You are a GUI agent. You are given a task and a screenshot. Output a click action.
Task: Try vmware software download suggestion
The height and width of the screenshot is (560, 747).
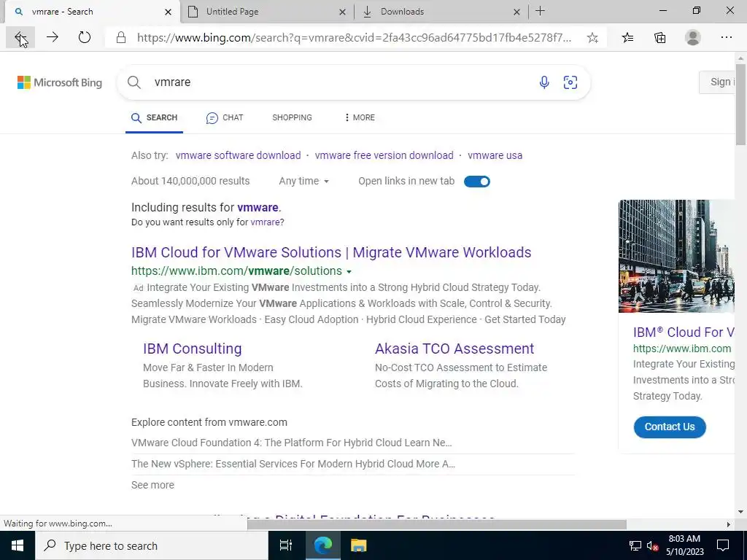pos(239,155)
